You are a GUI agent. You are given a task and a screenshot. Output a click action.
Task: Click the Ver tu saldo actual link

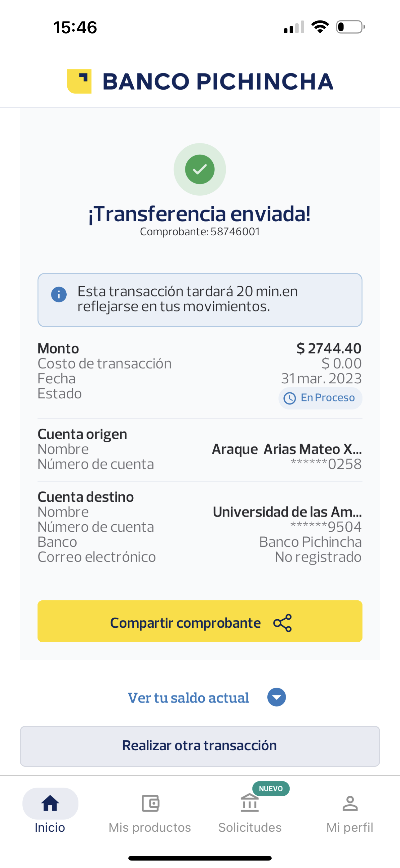(x=188, y=698)
